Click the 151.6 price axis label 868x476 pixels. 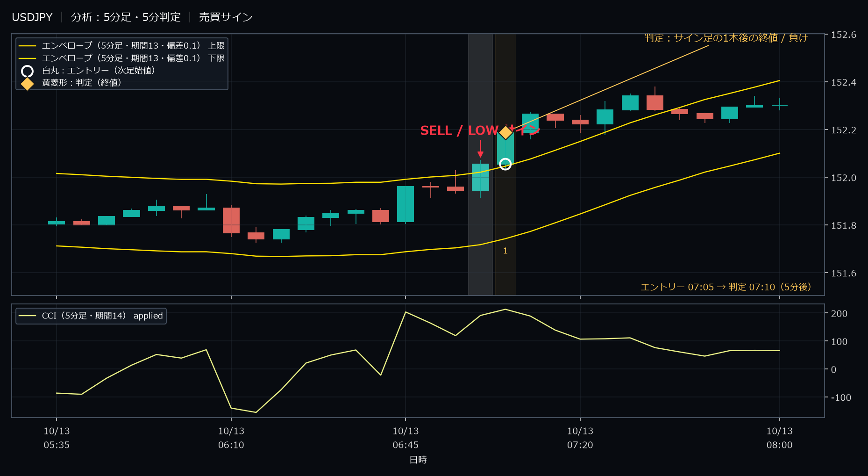tap(844, 274)
